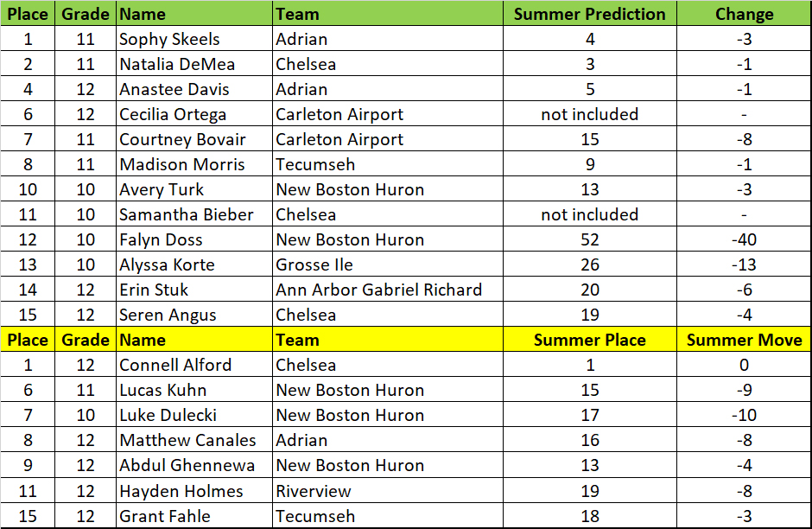
Task: Click the Seren Angus name cell
Action: [168, 315]
